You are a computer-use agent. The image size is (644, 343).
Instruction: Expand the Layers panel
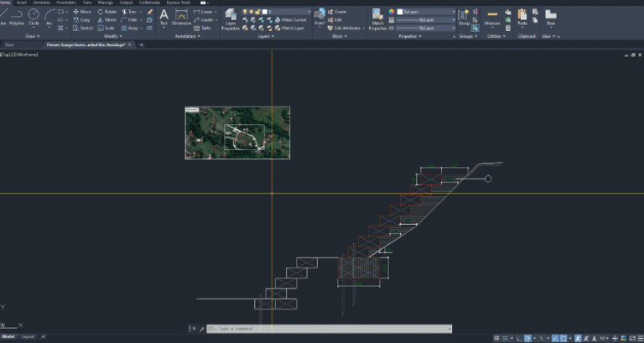(x=265, y=36)
